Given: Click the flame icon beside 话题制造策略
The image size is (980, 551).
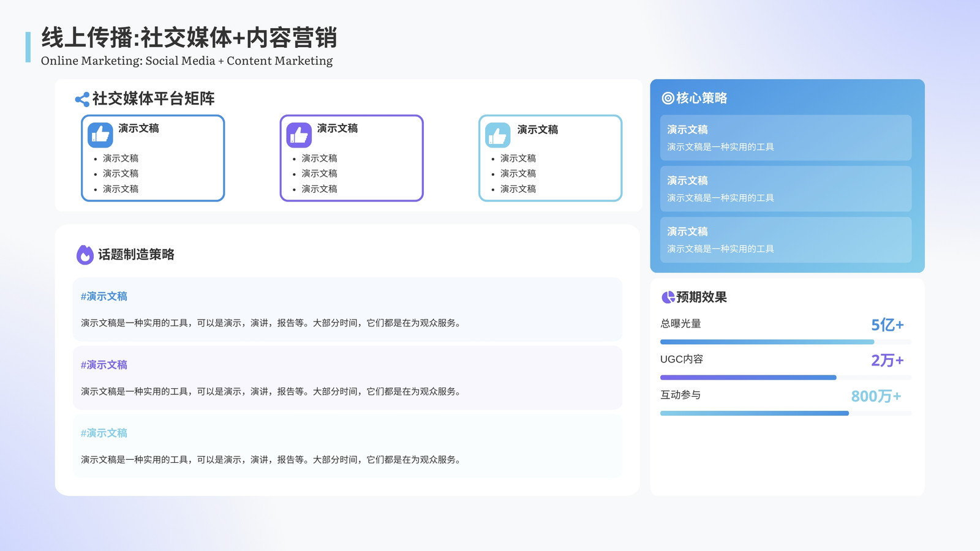Looking at the screenshot, I should [85, 255].
